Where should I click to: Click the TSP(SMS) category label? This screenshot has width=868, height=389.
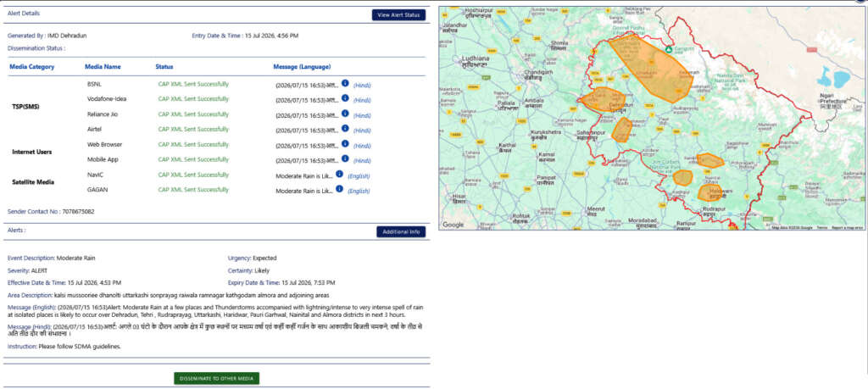[26, 106]
